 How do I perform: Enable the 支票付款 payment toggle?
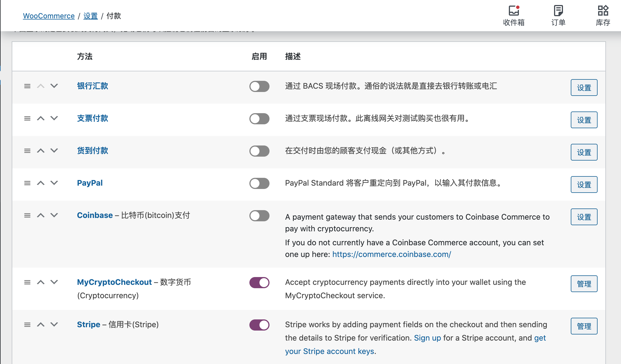pos(259,119)
